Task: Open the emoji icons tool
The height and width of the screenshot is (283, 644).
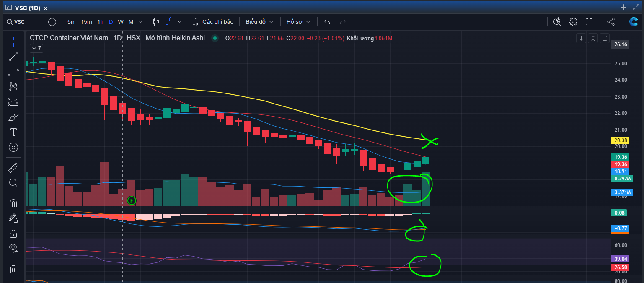Action: coord(13,147)
